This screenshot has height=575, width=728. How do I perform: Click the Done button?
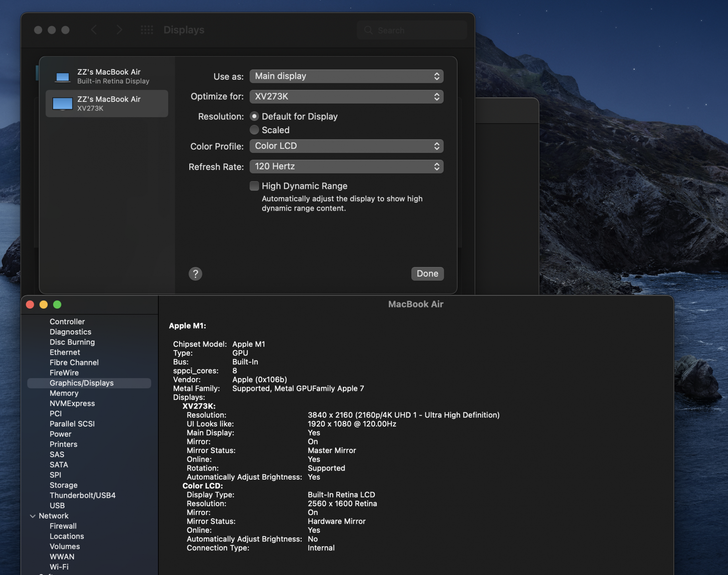(427, 274)
